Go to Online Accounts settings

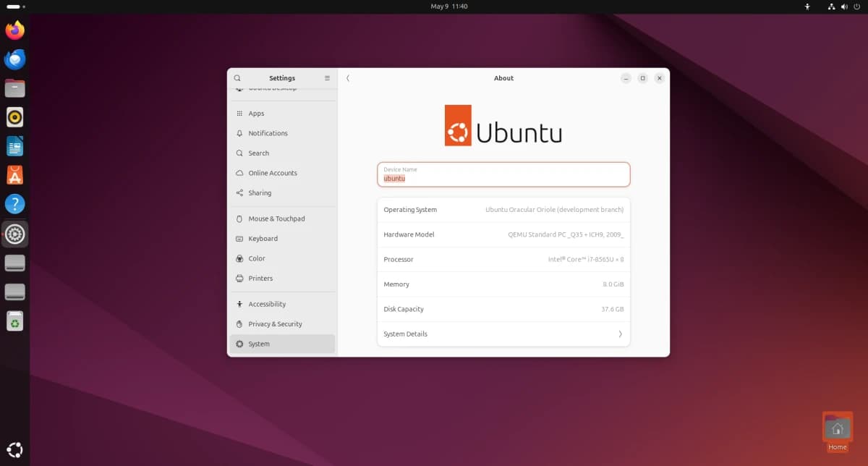[273, 174]
